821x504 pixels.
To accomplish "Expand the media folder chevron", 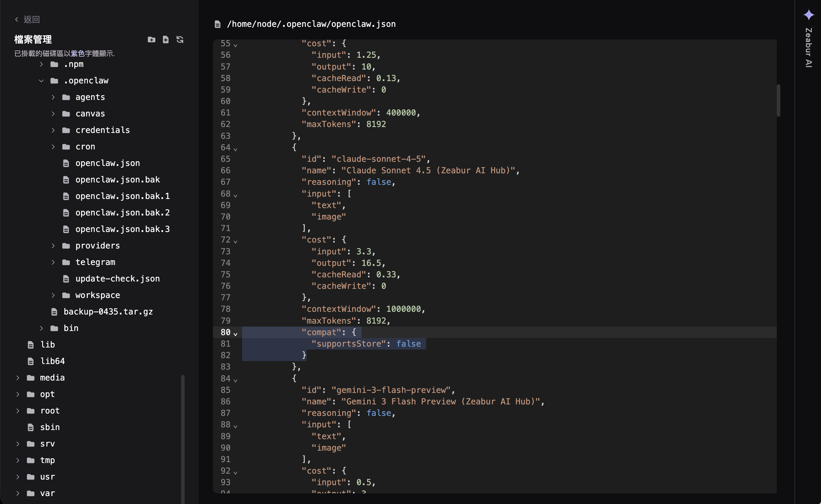I will (x=18, y=378).
